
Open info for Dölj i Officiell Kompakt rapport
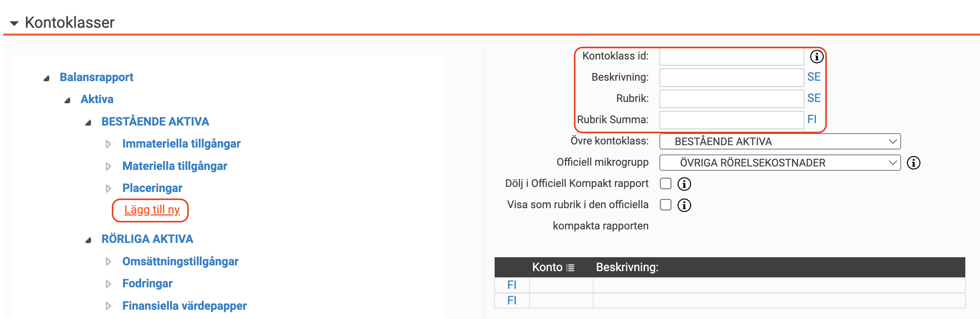click(684, 184)
